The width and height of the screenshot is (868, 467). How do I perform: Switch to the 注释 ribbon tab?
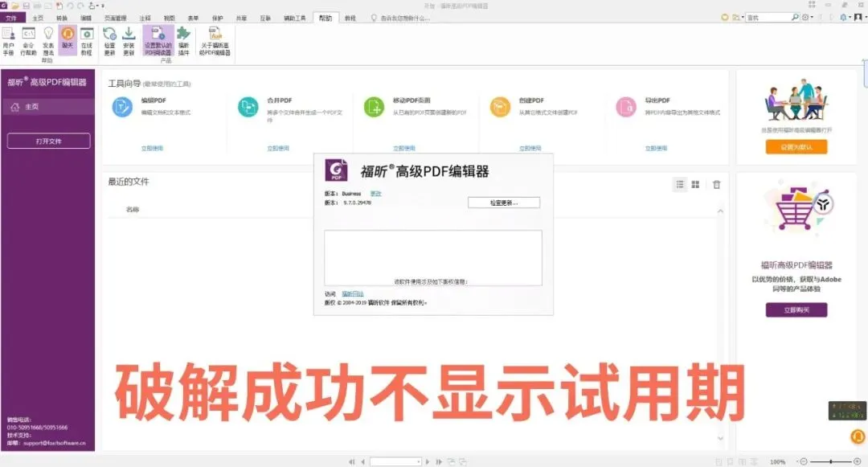(x=145, y=18)
